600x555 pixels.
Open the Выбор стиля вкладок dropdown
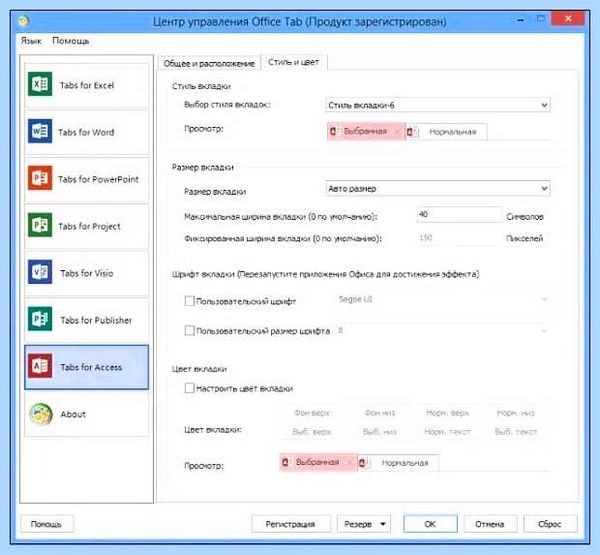point(438,105)
